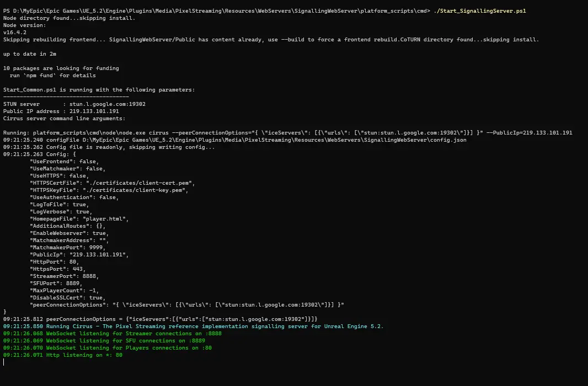This screenshot has width=588, height=386.
Task: Click the '09:21:25.263 Config: {' line
Action: click(x=39, y=154)
